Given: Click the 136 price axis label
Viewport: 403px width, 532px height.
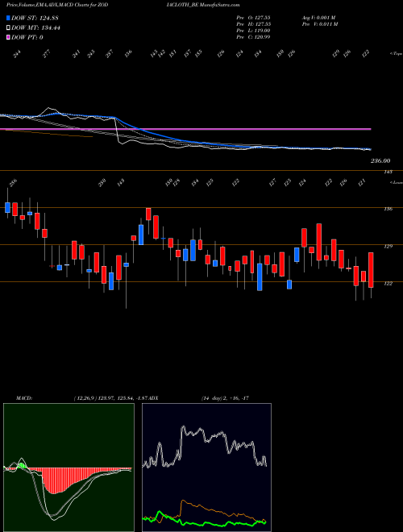Looking at the screenshot, I should [388, 209].
